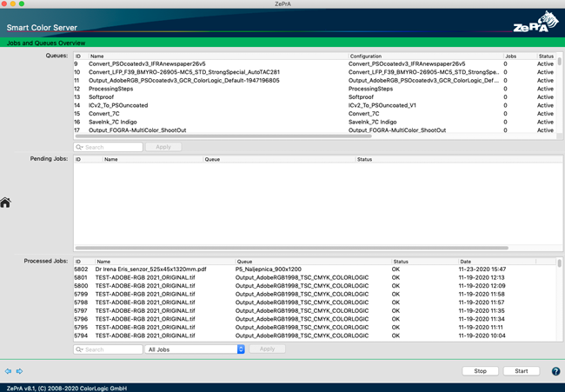Sort queues by the Configuration column header
This screenshot has width=565, height=392.
425,56
